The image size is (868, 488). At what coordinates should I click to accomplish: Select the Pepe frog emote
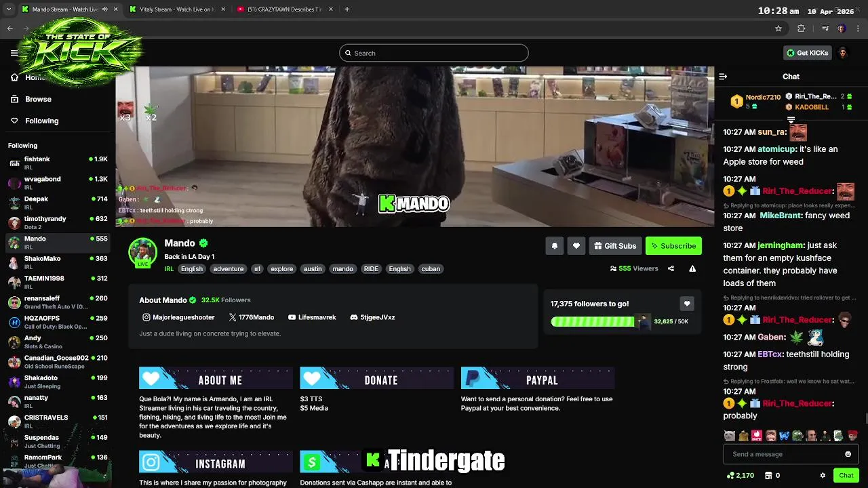798,436
